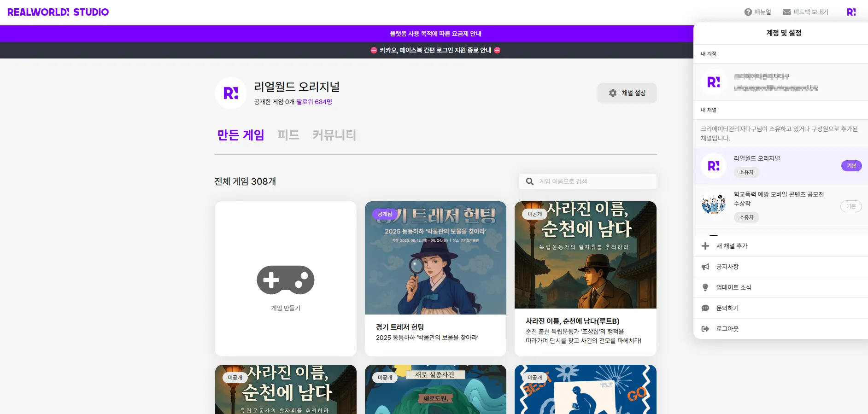
Task: Click the 경기 트레저 헌팅 title text
Action: click(400, 327)
